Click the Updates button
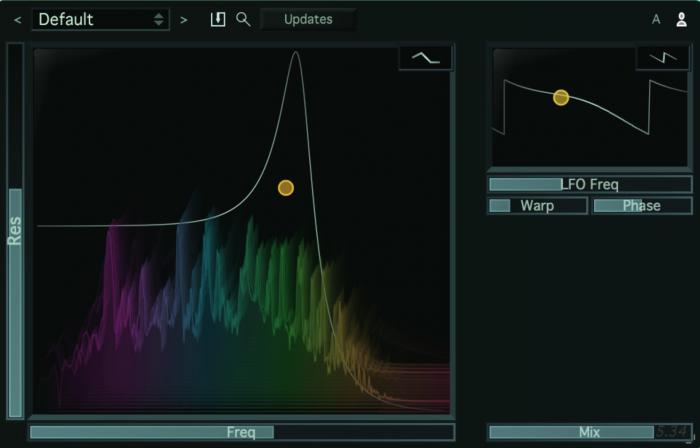Screen dimensions: 700x448 pos(308,19)
